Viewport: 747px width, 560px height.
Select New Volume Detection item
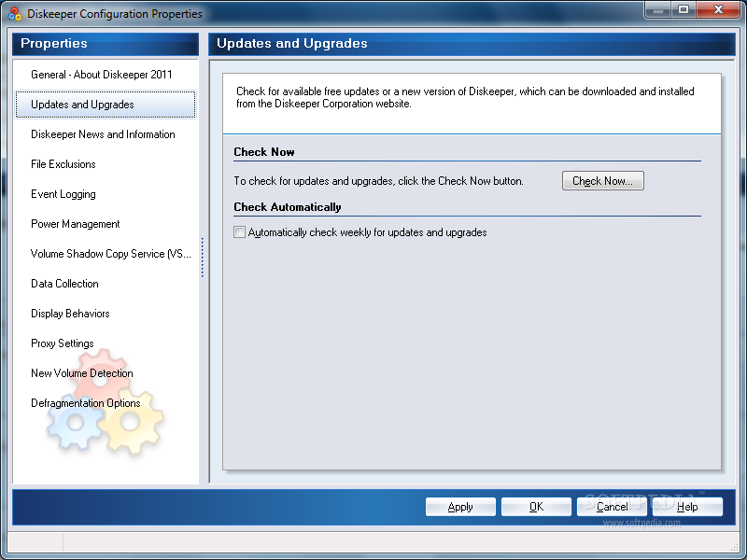tap(82, 373)
